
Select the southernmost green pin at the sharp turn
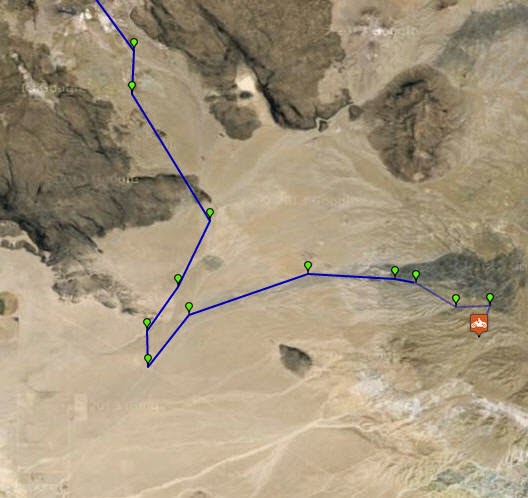point(148,360)
